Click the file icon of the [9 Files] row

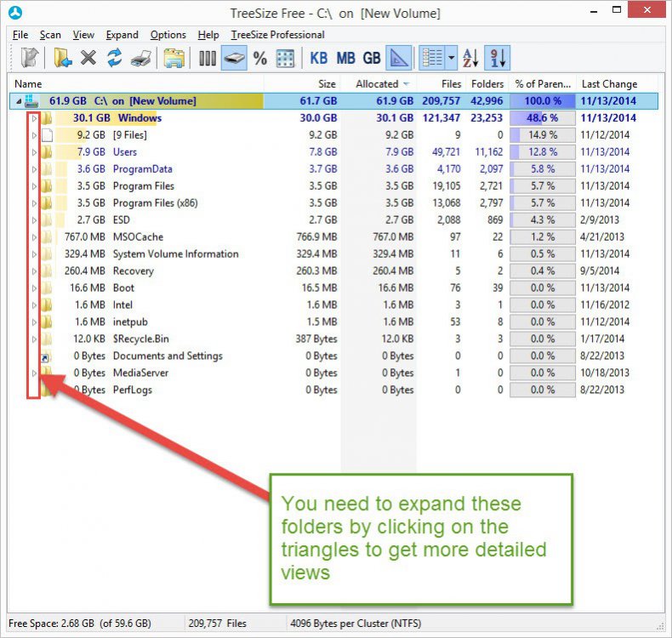[x=47, y=135]
